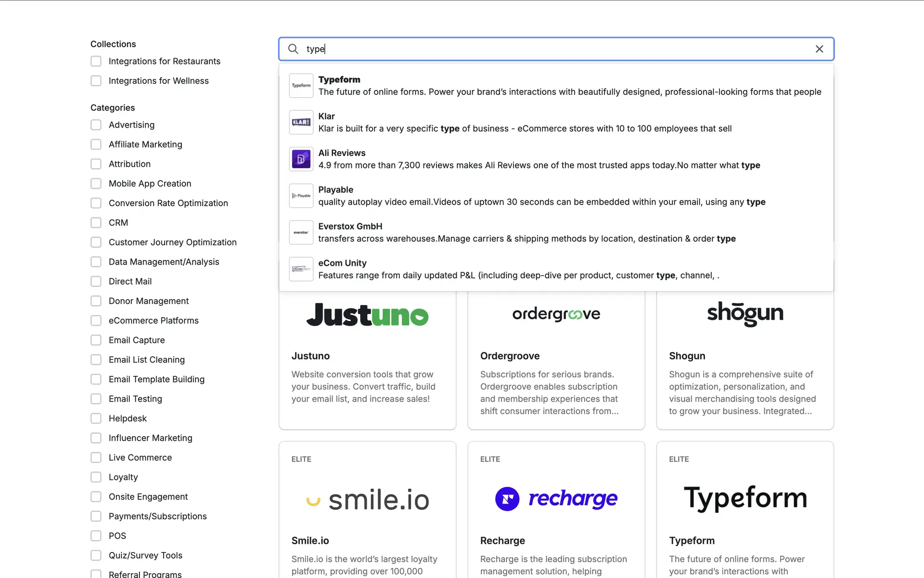Click the eCom Unity logo icon
The height and width of the screenshot is (578, 924).
point(301,269)
